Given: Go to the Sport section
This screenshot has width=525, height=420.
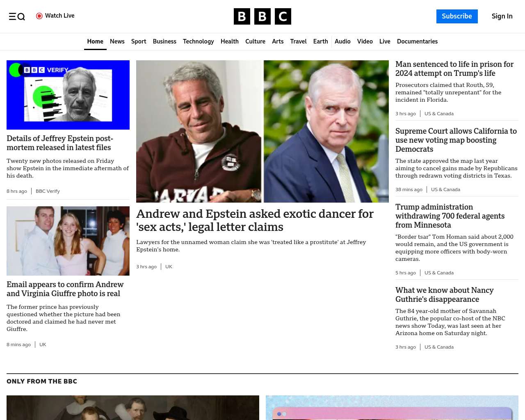Looking at the screenshot, I should click(139, 41).
